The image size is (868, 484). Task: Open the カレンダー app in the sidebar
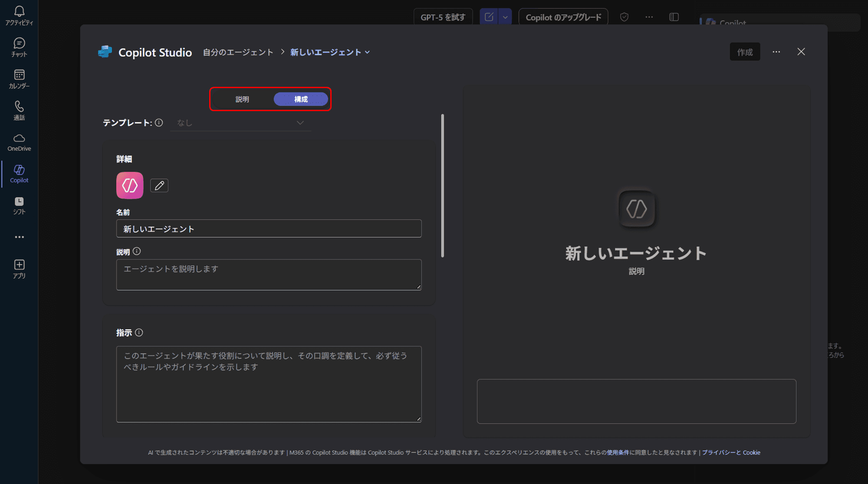click(x=19, y=78)
